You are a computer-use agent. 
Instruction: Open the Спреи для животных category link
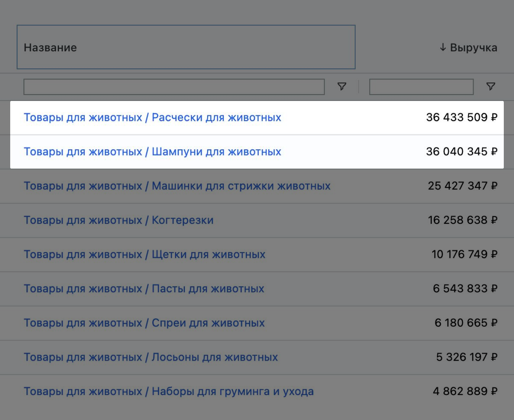point(144,323)
